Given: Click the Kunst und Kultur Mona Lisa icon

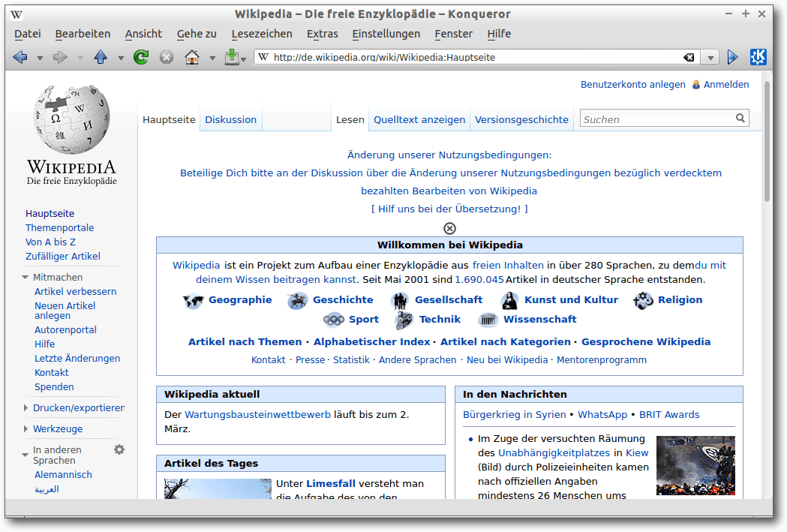Looking at the screenshot, I should point(509,300).
